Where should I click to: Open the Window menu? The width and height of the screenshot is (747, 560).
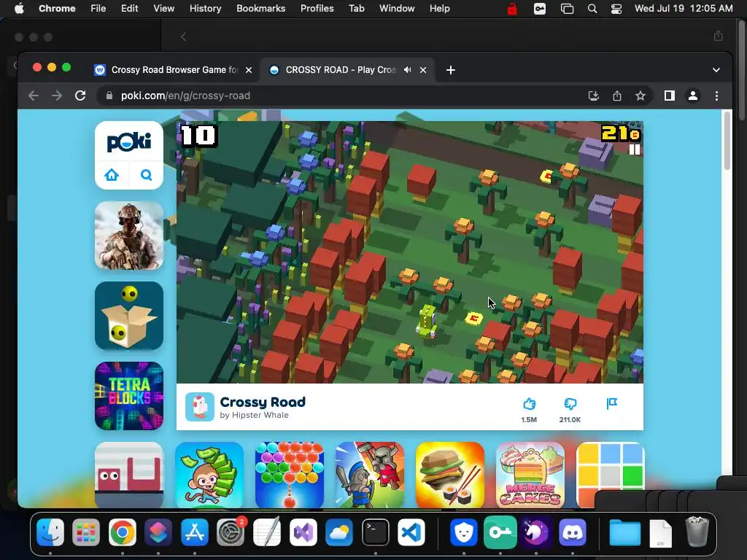(397, 9)
